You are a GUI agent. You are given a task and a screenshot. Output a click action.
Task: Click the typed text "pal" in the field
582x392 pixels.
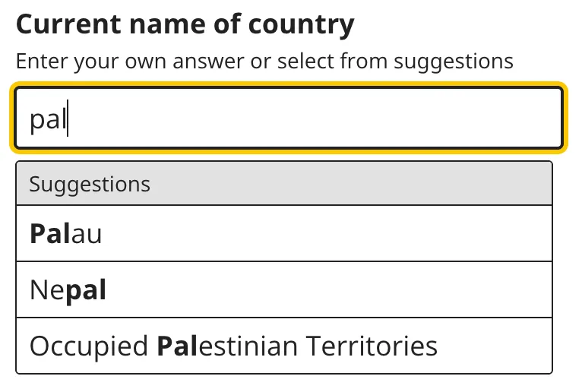[x=47, y=119]
